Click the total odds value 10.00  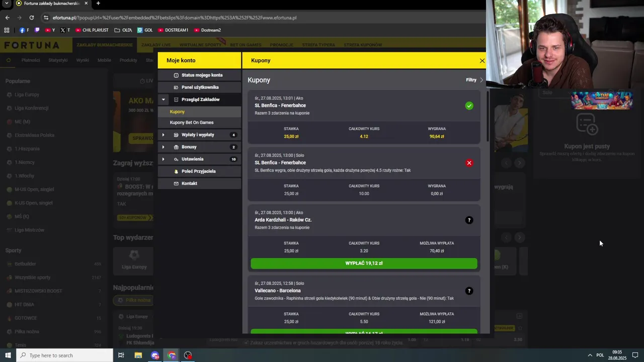[364, 194]
